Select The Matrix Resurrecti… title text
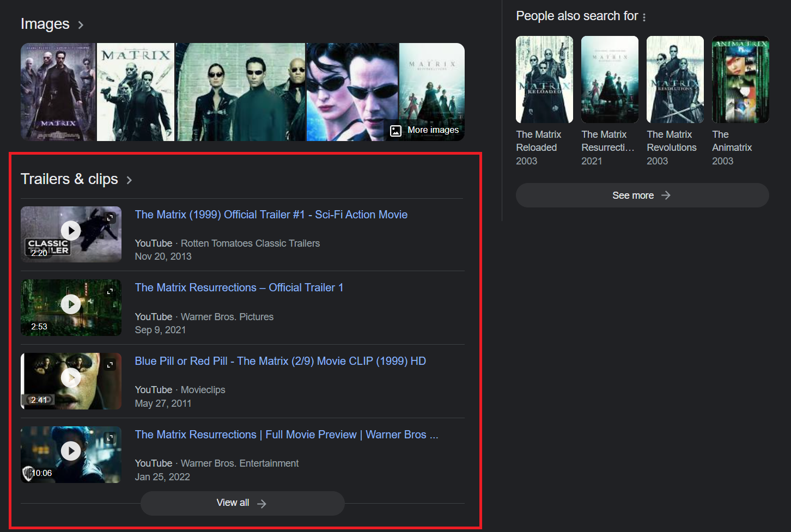791x532 pixels. click(x=608, y=141)
